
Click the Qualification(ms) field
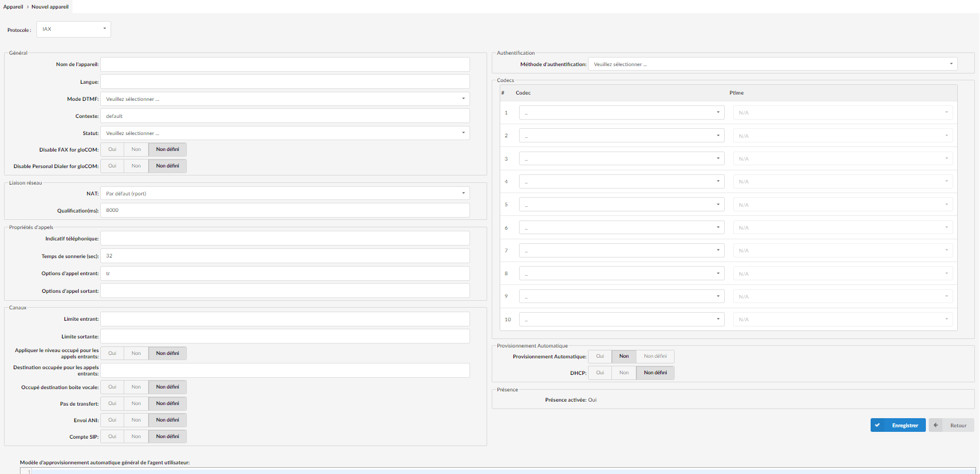[285, 210]
